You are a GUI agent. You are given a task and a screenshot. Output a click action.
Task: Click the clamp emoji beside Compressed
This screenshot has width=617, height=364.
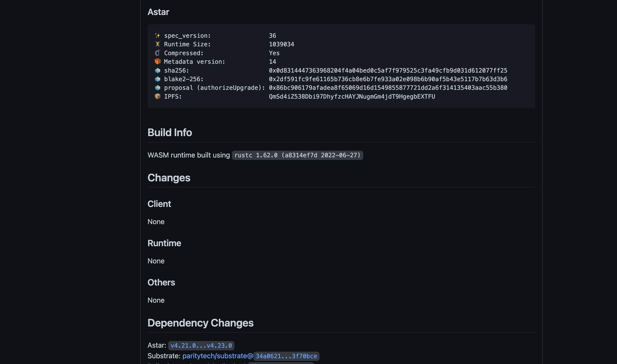[158, 53]
